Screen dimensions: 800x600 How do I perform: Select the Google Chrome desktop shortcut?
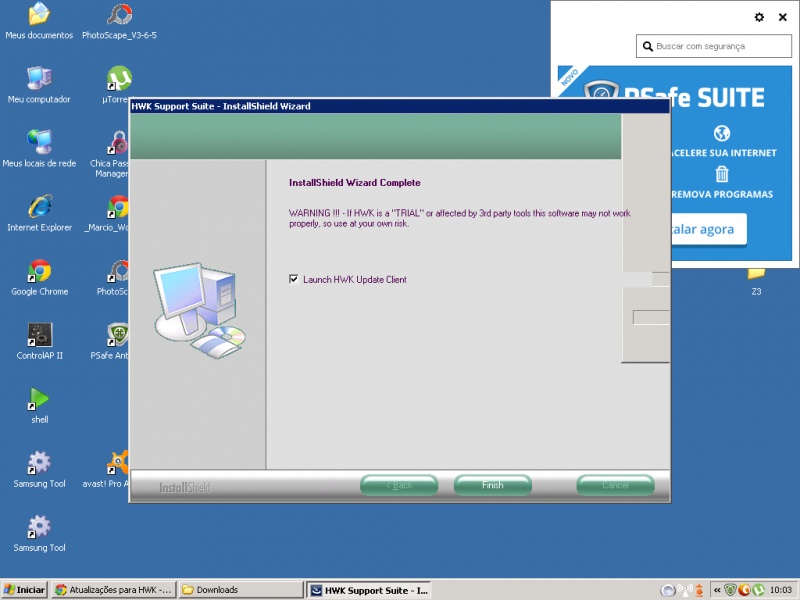click(x=39, y=278)
